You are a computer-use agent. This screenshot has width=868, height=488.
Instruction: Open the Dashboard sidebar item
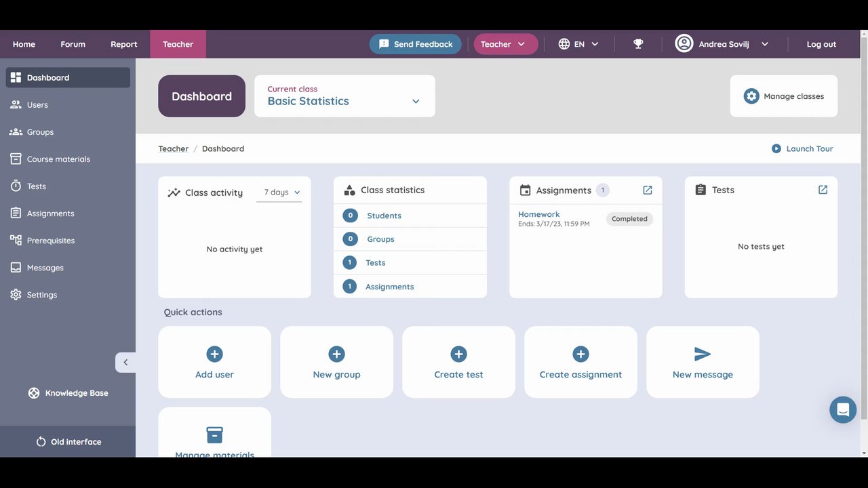click(x=68, y=77)
